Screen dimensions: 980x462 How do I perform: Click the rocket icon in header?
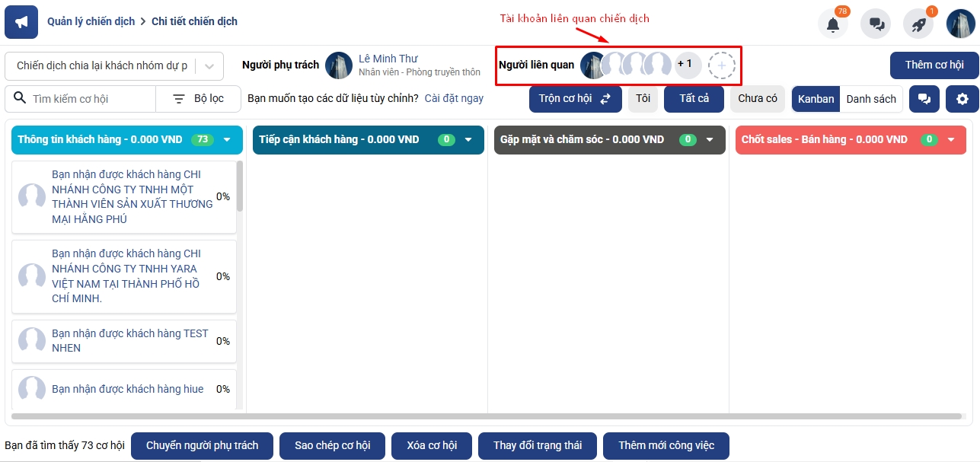918,24
